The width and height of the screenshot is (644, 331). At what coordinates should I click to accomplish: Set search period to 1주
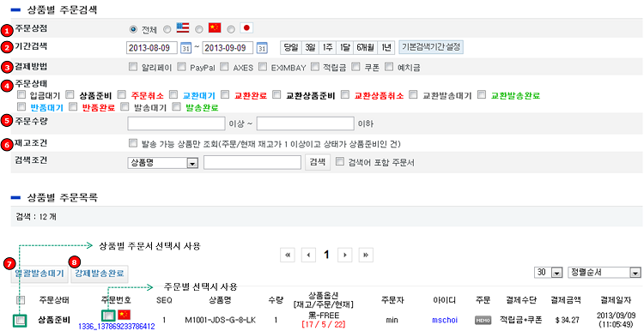pyautogui.click(x=327, y=47)
